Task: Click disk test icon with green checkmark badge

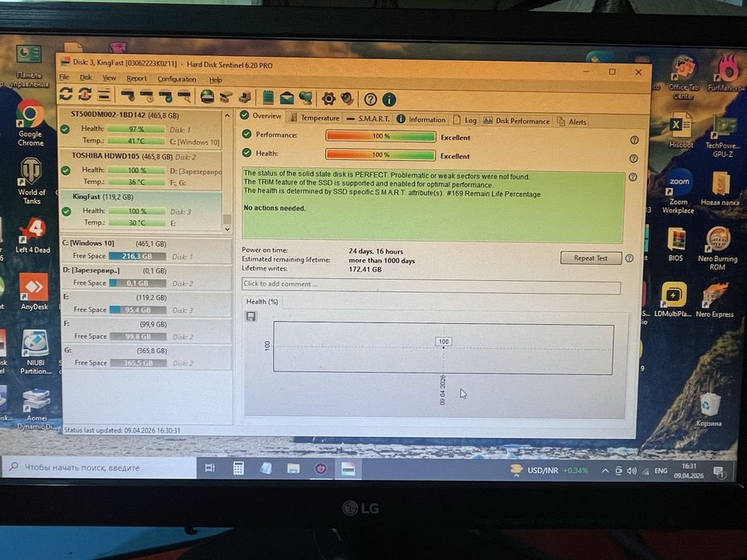Action: (x=165, y=96)
